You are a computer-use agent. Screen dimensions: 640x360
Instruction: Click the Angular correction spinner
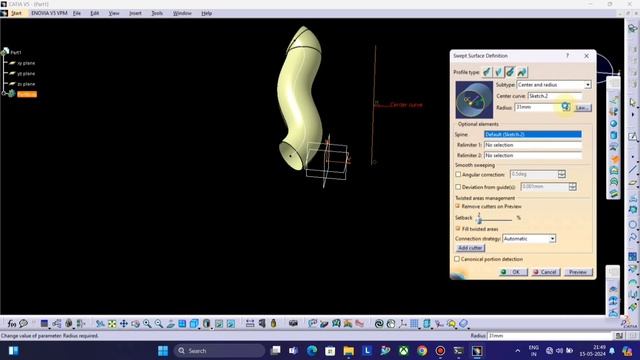562,174
